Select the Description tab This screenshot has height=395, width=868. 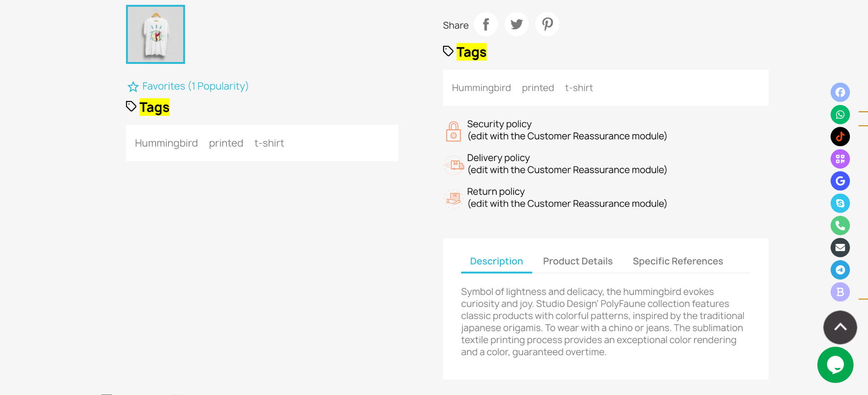tap(496, 262)
